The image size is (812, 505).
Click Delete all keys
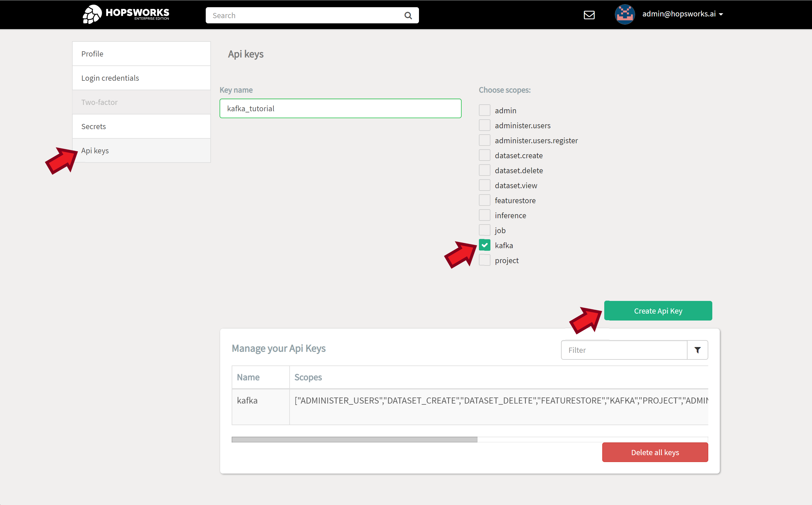(x=655, y=452)
